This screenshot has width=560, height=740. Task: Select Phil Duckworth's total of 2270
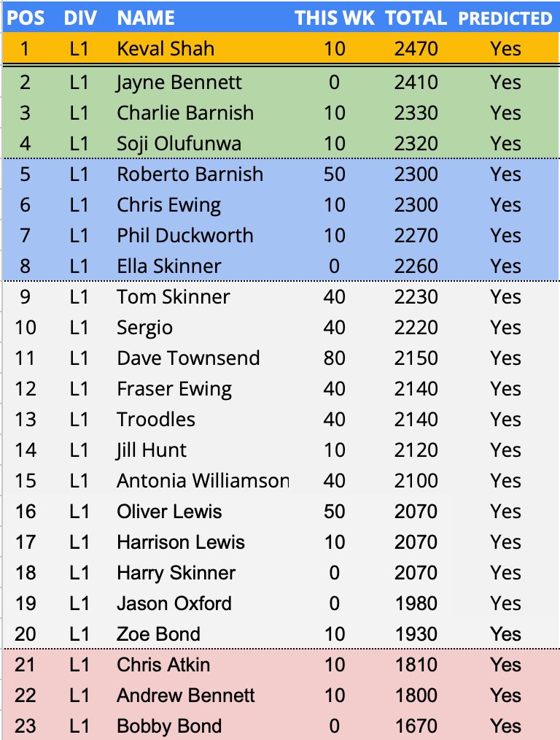pyautogui.click(x=416, y=236)
